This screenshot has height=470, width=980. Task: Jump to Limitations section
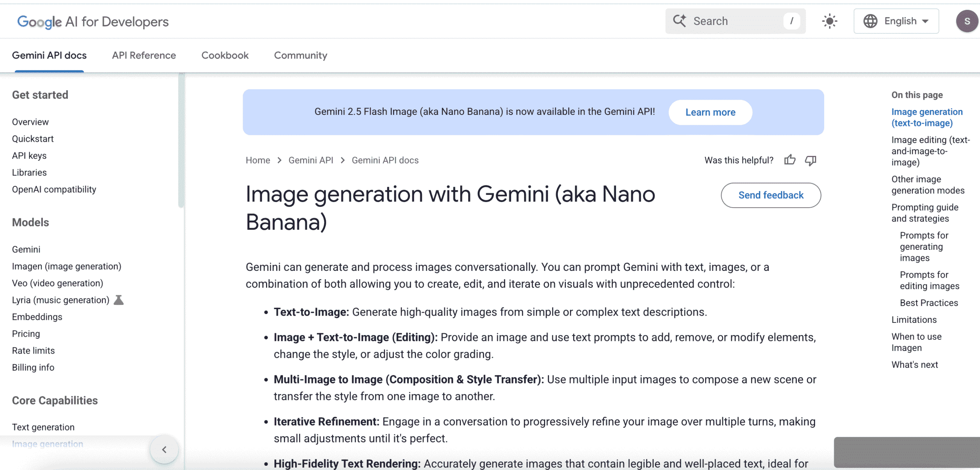tap(914, 319)
